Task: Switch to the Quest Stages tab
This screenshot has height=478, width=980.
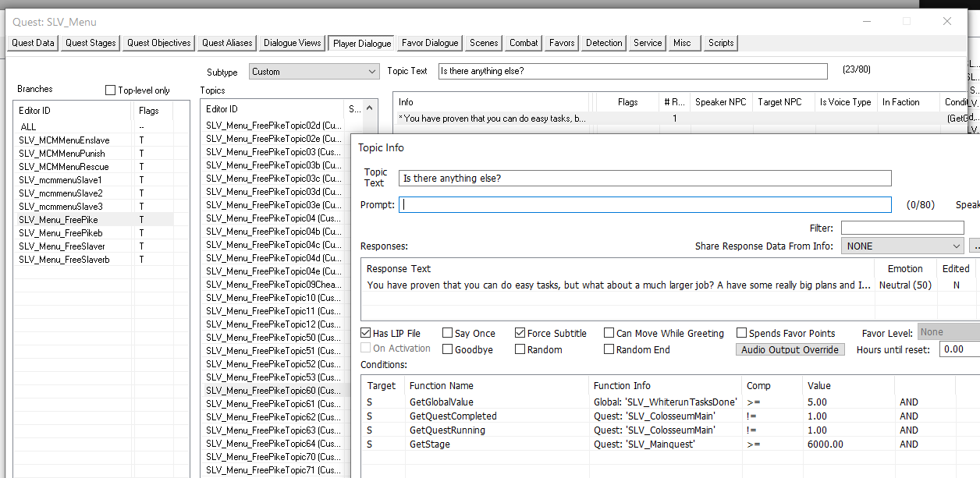Action: coord(91,43)
